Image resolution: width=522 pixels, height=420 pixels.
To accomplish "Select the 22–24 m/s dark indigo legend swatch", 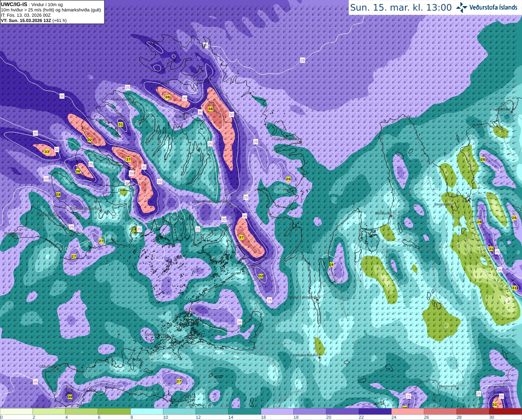I will (375, 411).
